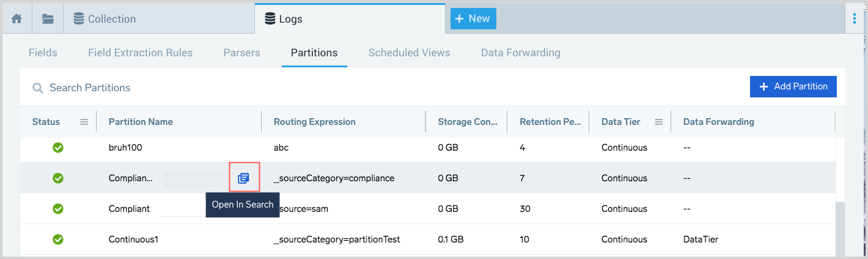868x259 pixels.
Task: Click the Add Partition button
Action: (793, 86)
